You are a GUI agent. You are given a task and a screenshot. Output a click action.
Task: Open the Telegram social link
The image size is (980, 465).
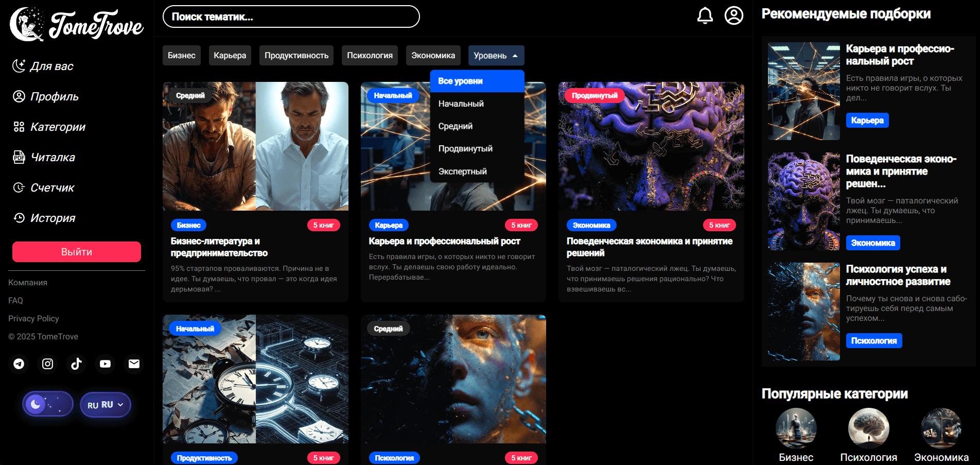(x=19, y=364)
